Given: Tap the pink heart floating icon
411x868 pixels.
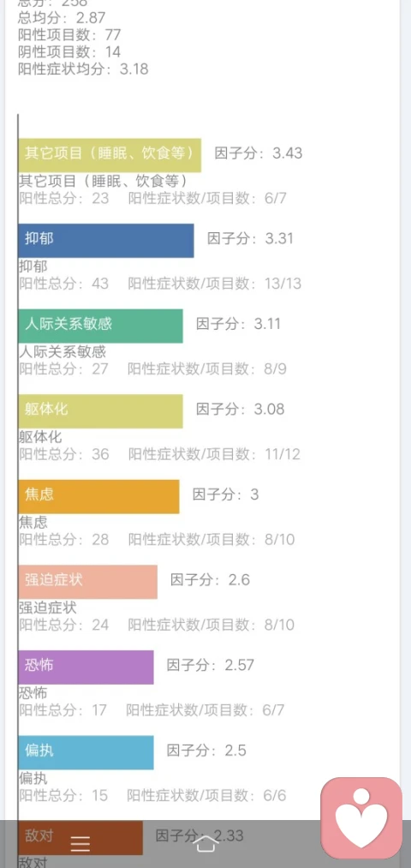Looking at the screenshot, I should click(x=361, y=818).
